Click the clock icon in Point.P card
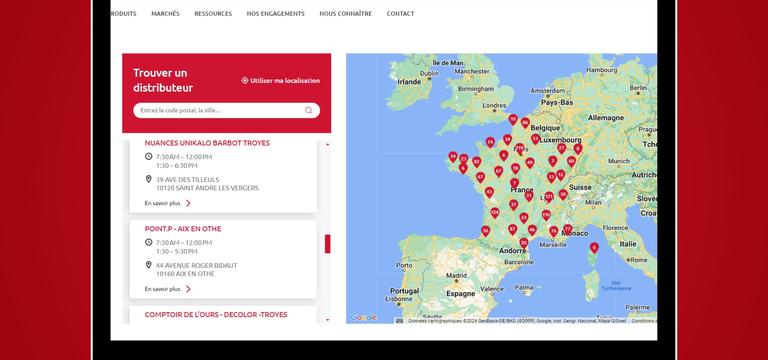The height and width of the screenshot is (360, 768). pyautogui.click(x=149, y=242)
